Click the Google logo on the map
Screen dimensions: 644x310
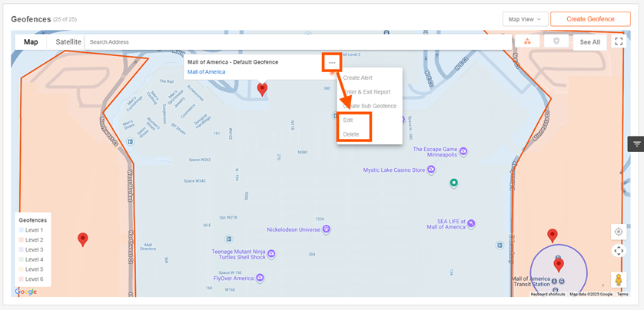(25, 292)
